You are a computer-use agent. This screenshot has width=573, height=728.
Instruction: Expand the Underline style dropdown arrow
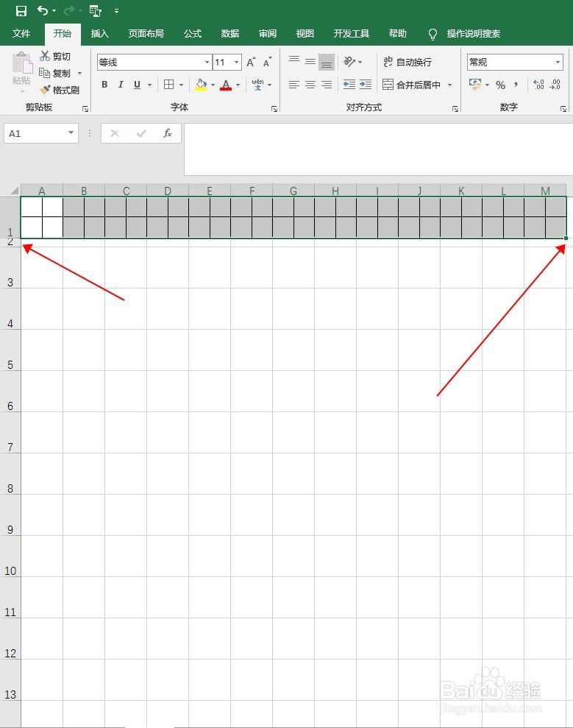tap(149, 85)
